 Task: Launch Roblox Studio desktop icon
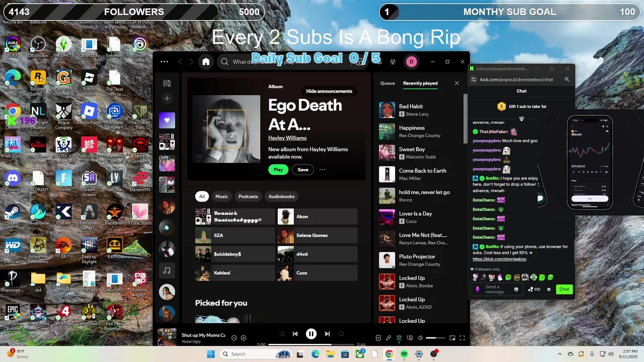[89, 81]
